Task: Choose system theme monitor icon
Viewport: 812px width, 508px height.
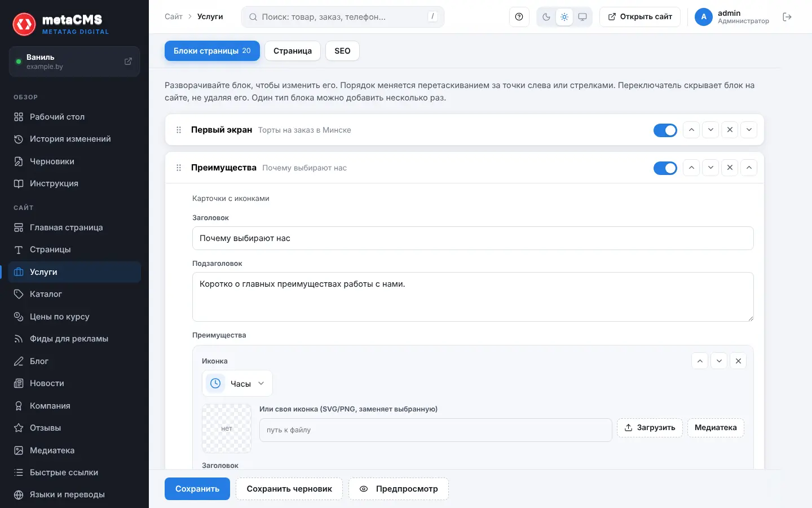Action: pyautogui.click(x=582, y=17)
